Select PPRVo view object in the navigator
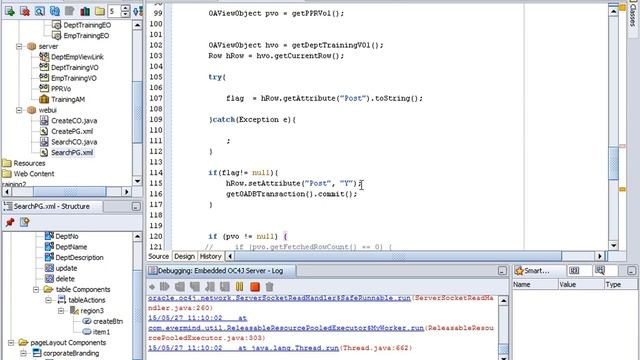 [x=61, y=89]
